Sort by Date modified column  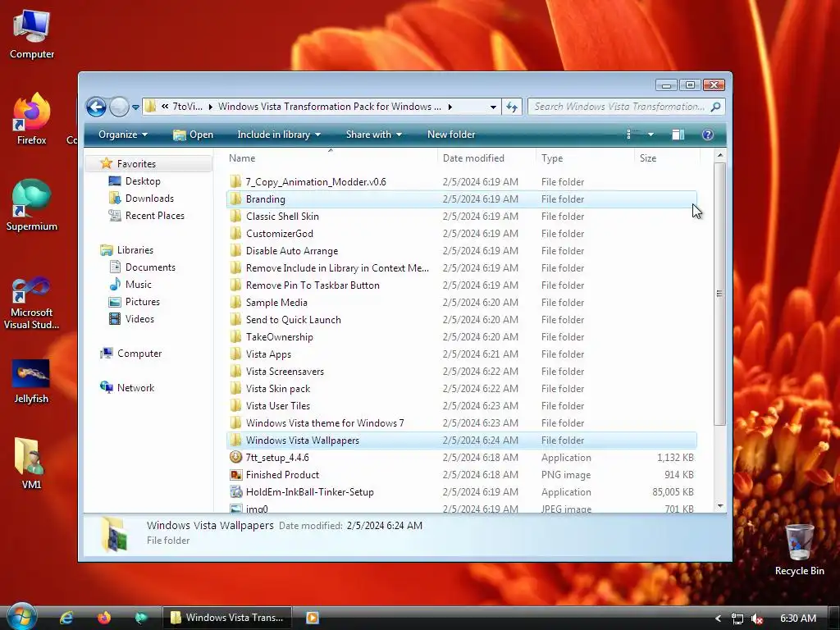486,158
